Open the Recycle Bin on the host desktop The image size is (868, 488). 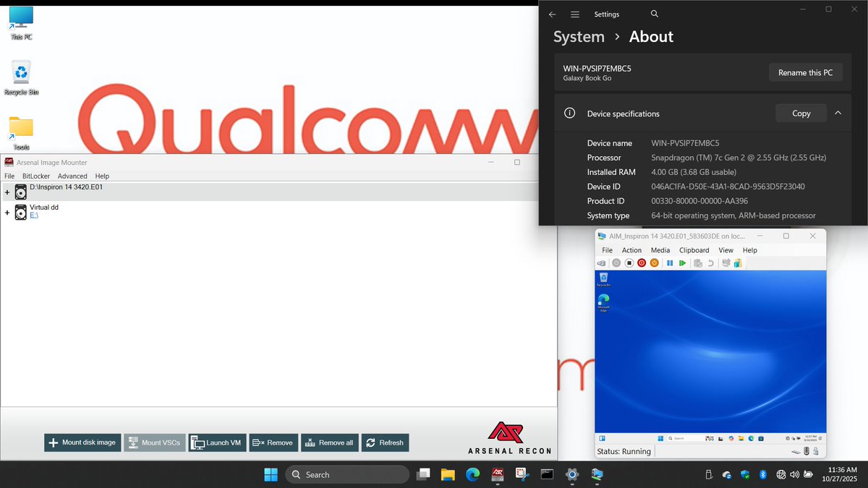(x=21, y=78)
